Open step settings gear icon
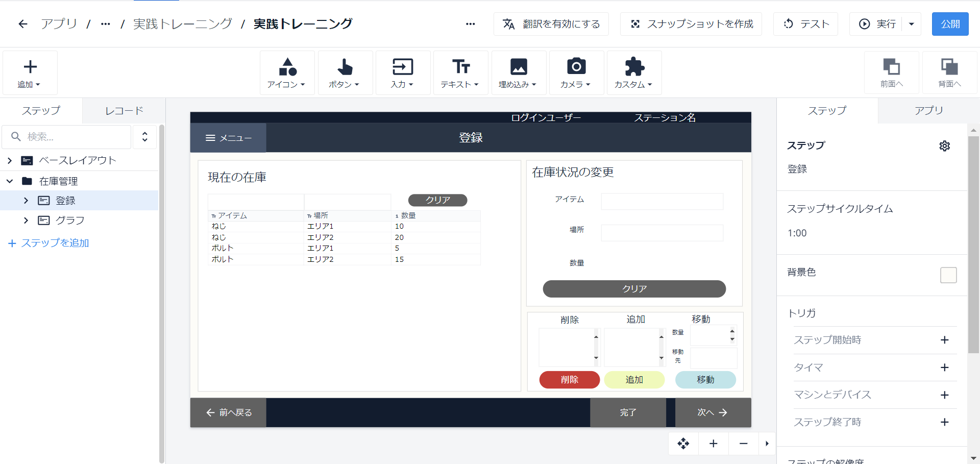 945,146
